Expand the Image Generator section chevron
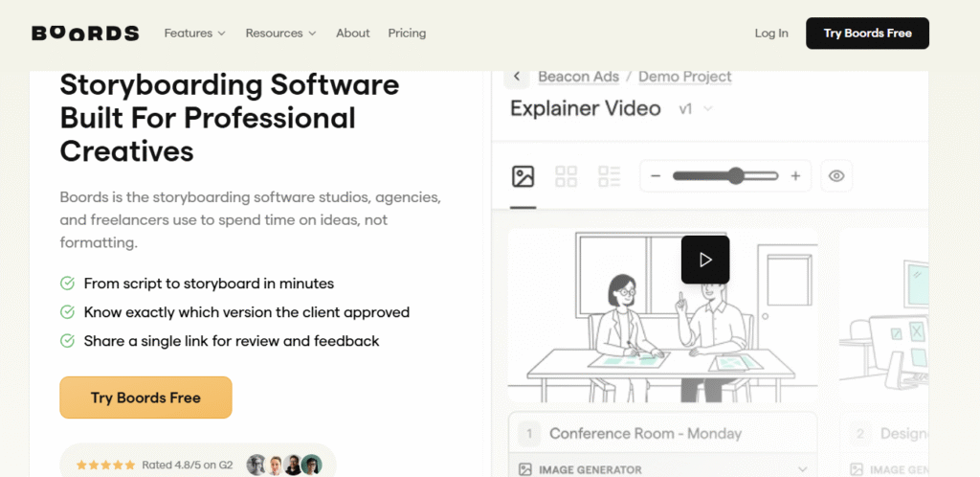Image resolution: width=980 pixels, height=477 pixels. (802, 469)
